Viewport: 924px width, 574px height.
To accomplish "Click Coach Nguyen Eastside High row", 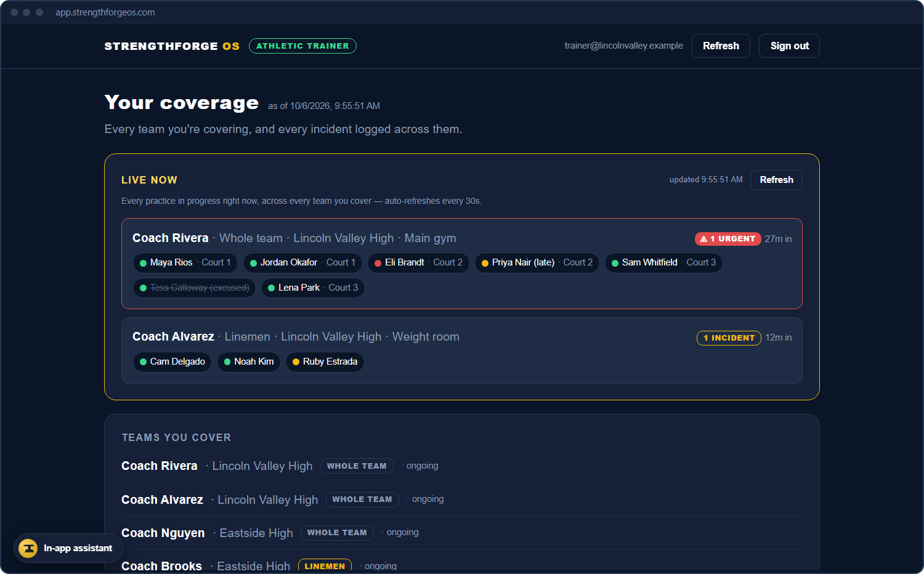I will point(462,533).
